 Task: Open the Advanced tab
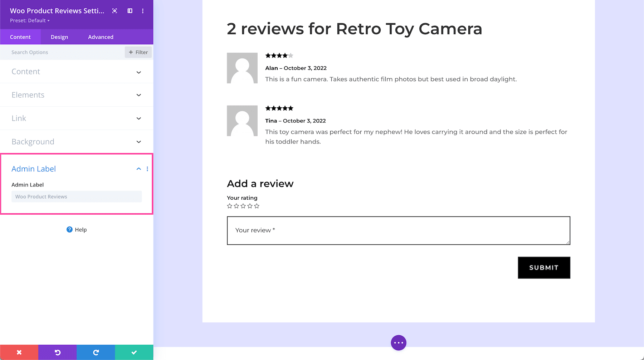click(101, 37)
